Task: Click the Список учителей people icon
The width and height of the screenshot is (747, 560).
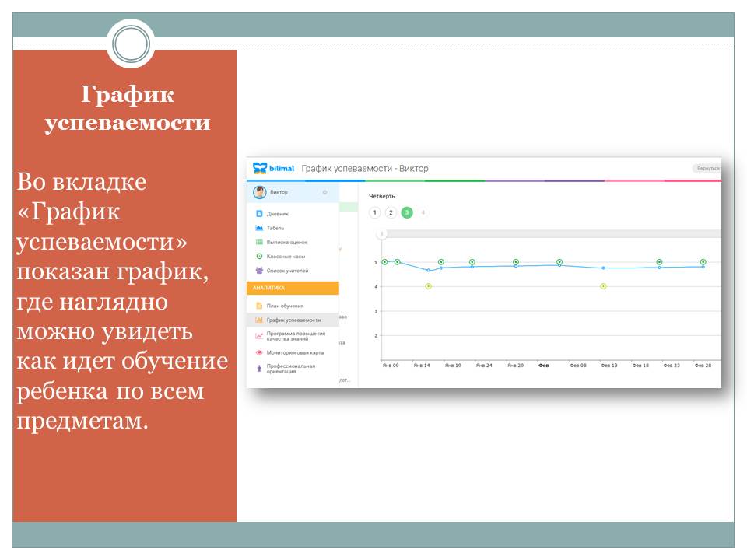Action: (x=259, y=271)
